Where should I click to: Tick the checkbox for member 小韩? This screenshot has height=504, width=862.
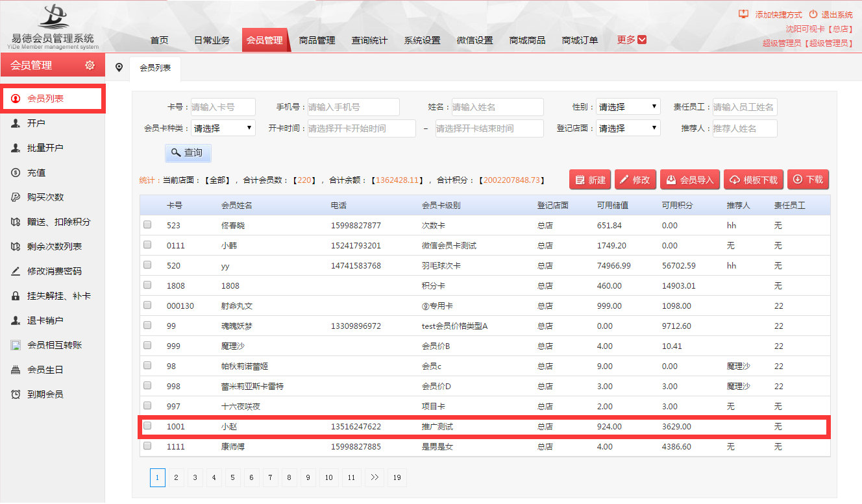pyautogui.click(x=147, y=245)
